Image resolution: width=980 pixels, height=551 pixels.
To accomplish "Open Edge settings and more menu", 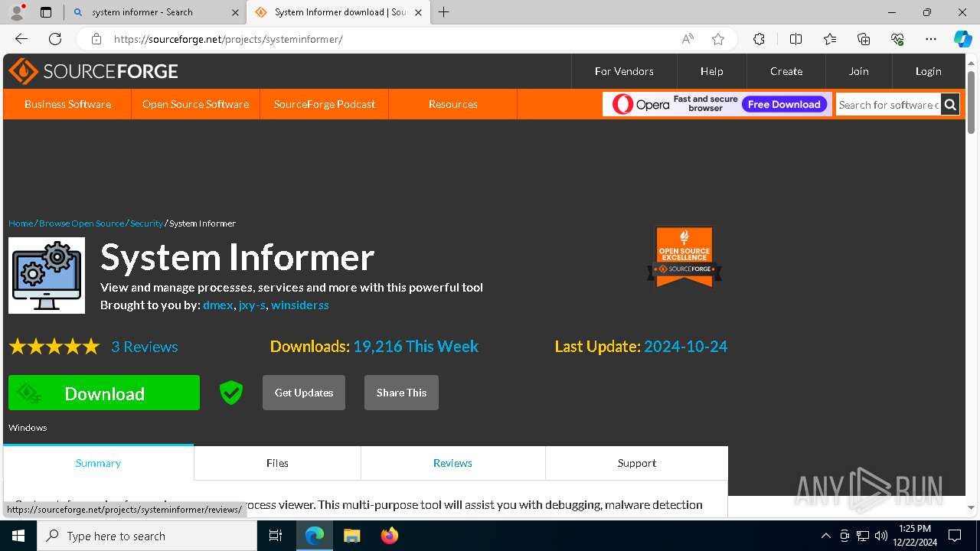I will tap(931, 39).
